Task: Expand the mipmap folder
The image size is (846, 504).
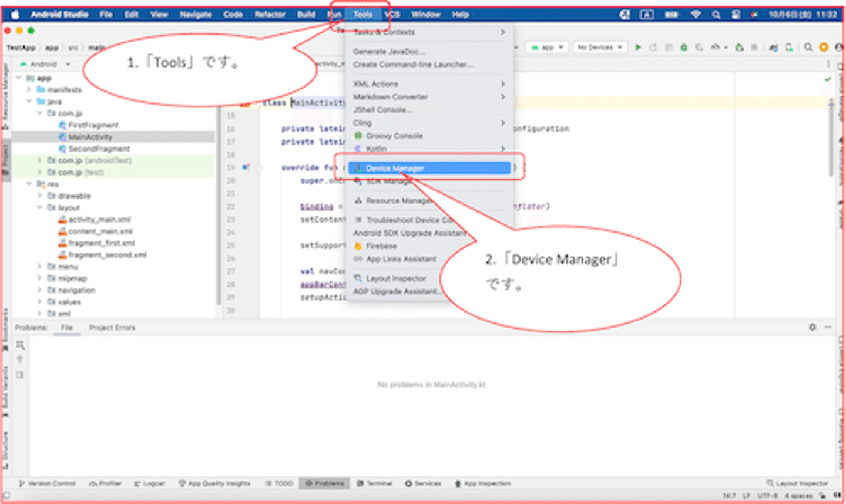Action: (x=39, y=278)
